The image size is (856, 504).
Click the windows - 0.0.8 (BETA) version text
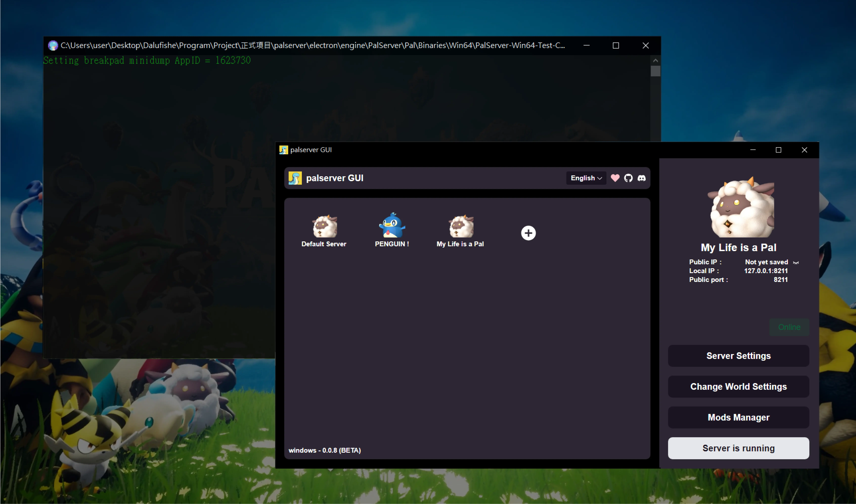(x=325, y=450)
